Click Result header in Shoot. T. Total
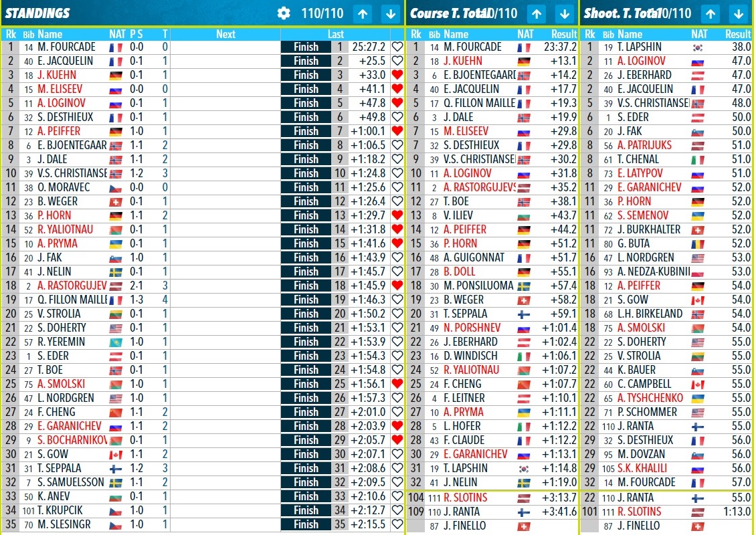The height and width of the screenshot is (535, 756). [738, 34]
